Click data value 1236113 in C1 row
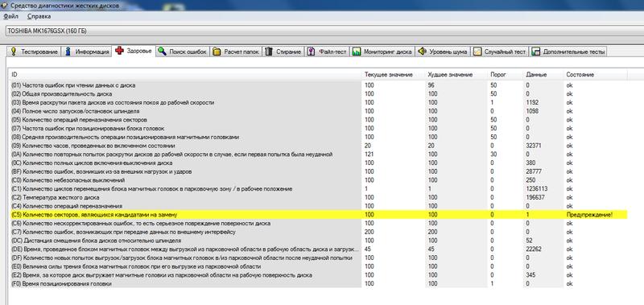This screenshot has width=644, height=305. [x=536, y=189]
